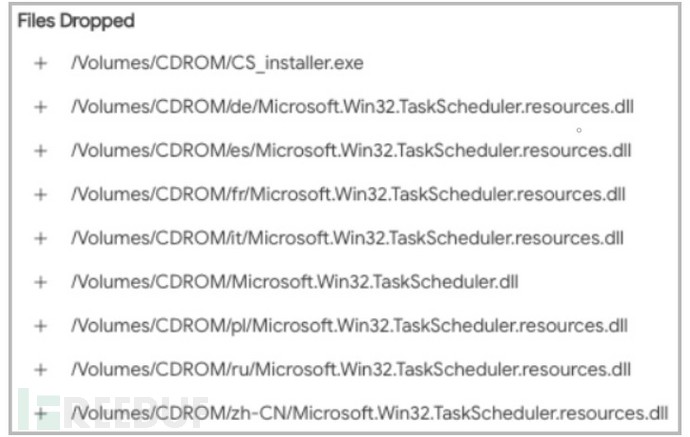
Task: Expand the zh-CN TaskScheduler.resources.dll plus icon
Action: click(x=41, y=413)
